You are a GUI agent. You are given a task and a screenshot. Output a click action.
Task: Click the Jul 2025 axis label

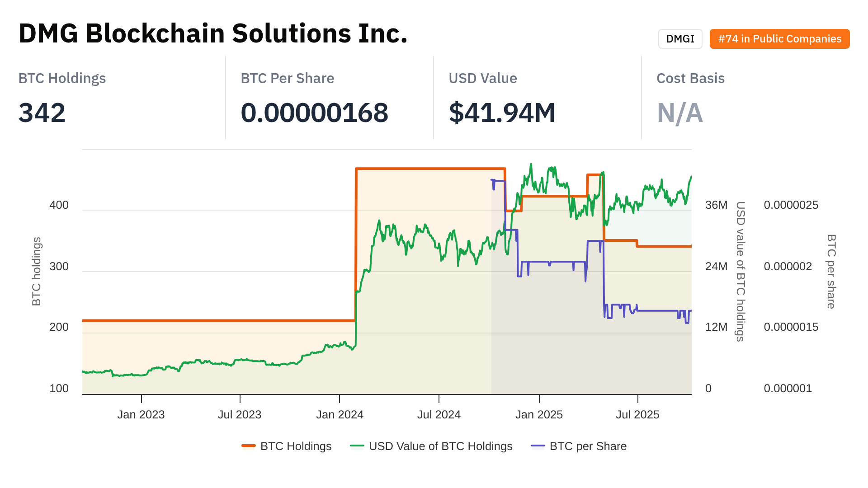(x=637, y=415)
